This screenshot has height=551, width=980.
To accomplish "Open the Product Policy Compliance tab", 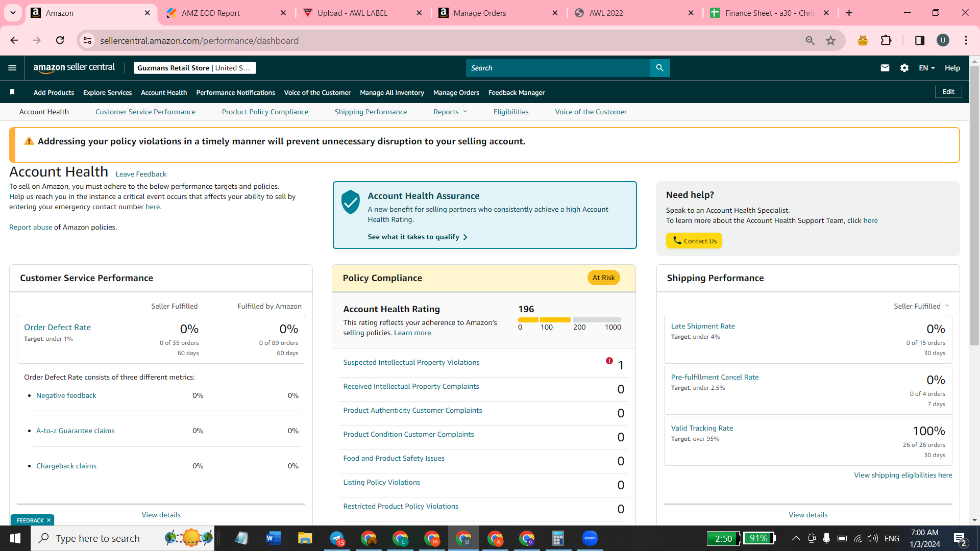I will (265, 112).
